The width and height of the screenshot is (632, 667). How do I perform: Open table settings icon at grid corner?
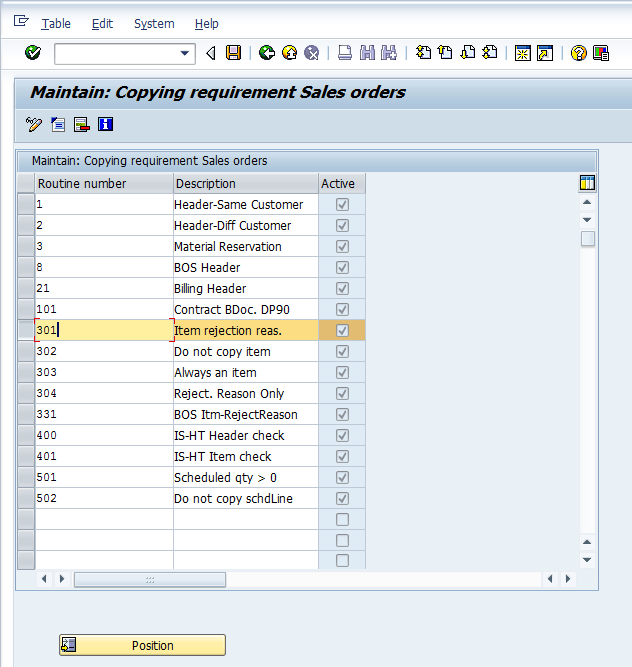(587, 182)
